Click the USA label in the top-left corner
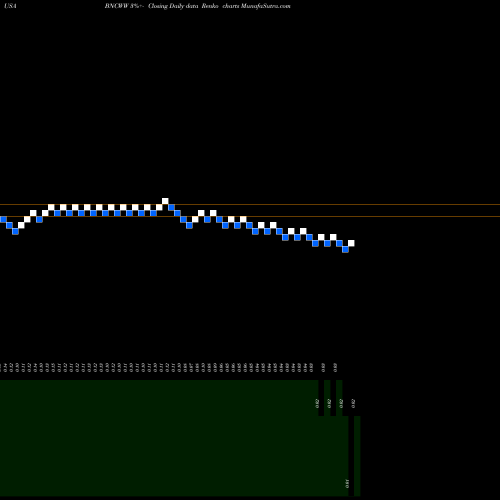Image resolution: width=500 pixels, height=500 pixels. 10,6
